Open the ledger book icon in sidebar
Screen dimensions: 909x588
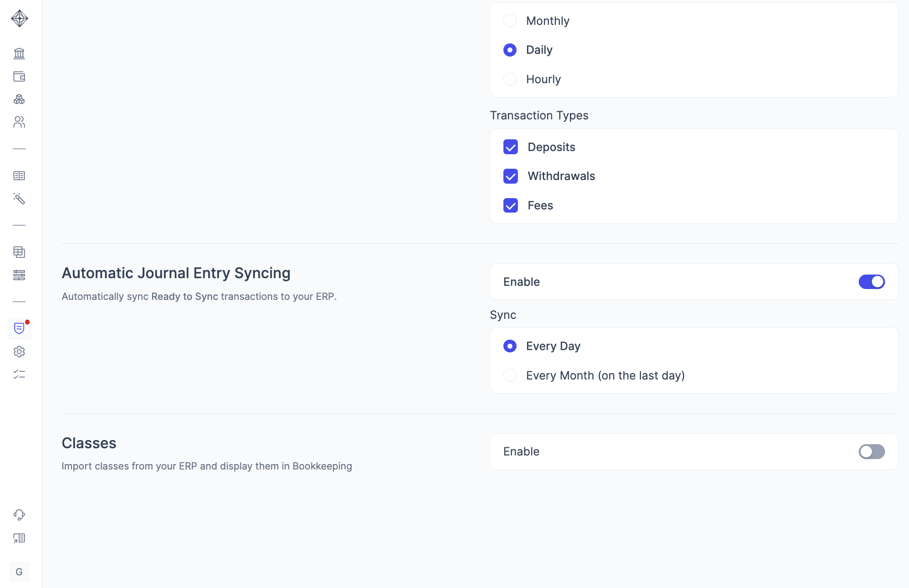click(19, 175)
